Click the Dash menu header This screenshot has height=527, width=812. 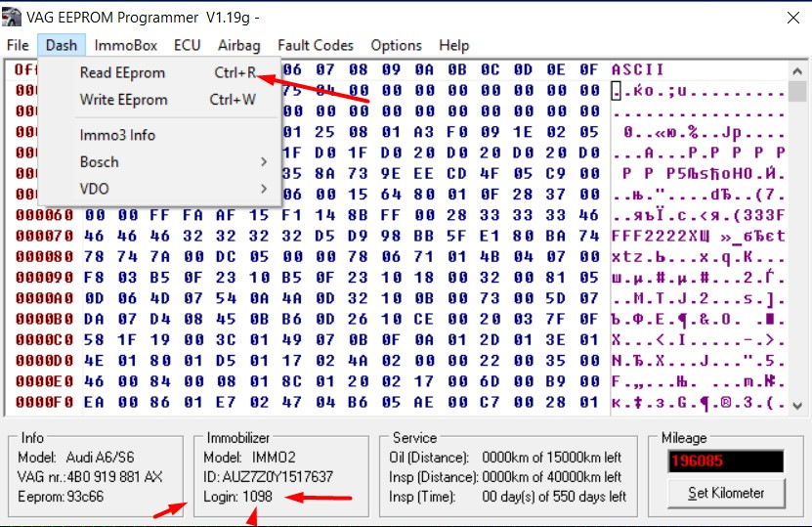tap(62, 46)
